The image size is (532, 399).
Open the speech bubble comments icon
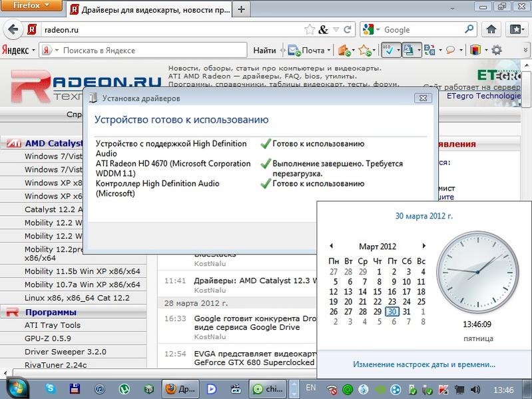point(450,50)
